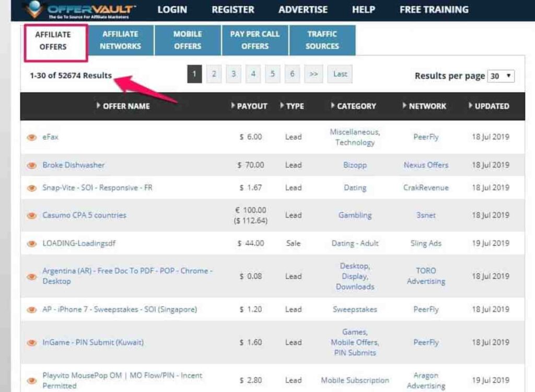
Task: Click the eye icon beside LOADING-Loadingsdf
Action: tap(32, 243)
